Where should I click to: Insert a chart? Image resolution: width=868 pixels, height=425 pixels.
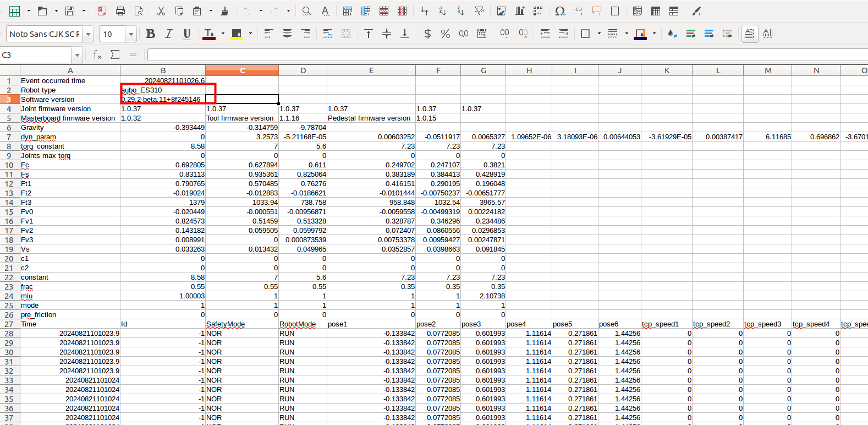pos(520,11)
